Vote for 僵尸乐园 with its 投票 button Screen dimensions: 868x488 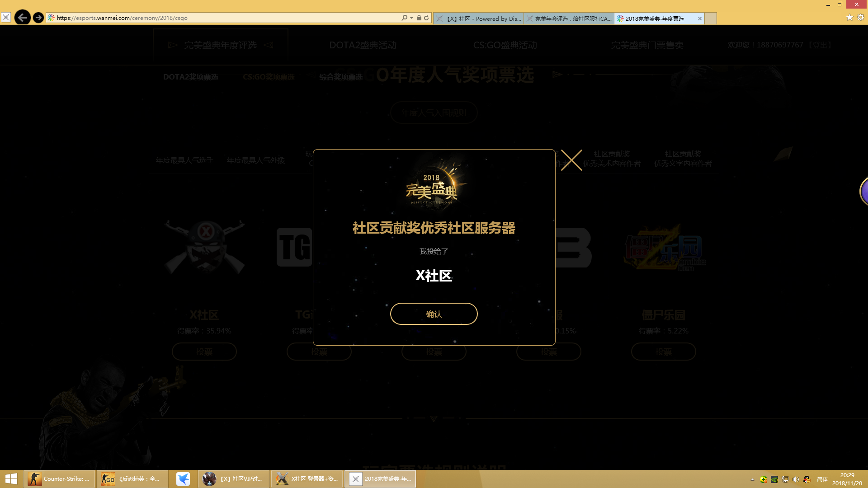coord(663,352)
